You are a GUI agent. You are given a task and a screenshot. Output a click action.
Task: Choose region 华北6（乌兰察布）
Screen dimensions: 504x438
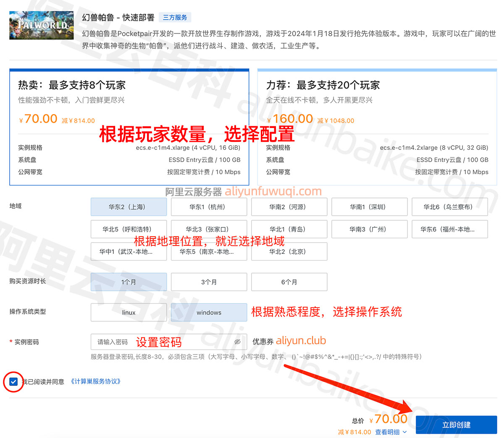pos(450,207)
